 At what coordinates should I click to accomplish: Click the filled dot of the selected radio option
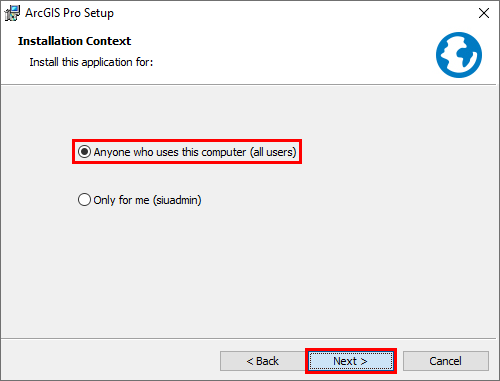pyautogui.click(x=84, y=152)
